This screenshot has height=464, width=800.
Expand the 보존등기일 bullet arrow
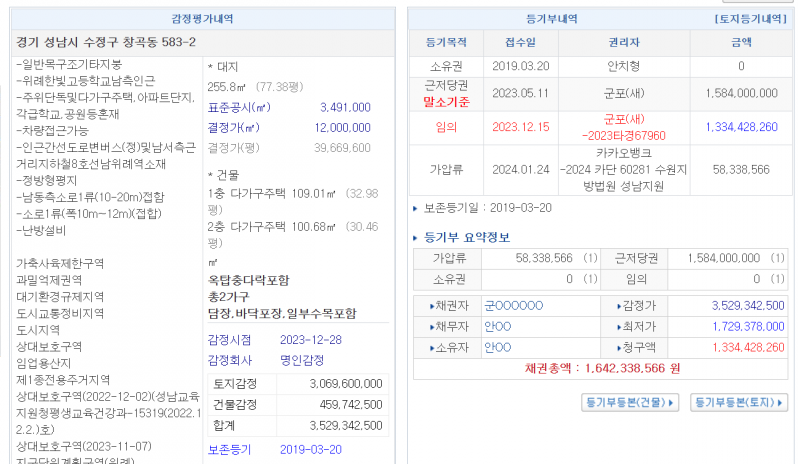coord(417,208)
